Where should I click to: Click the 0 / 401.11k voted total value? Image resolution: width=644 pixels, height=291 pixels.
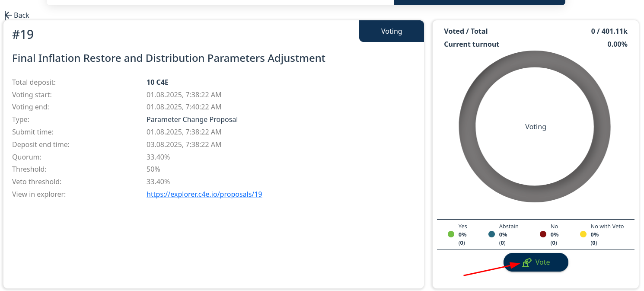click(609, 31)
